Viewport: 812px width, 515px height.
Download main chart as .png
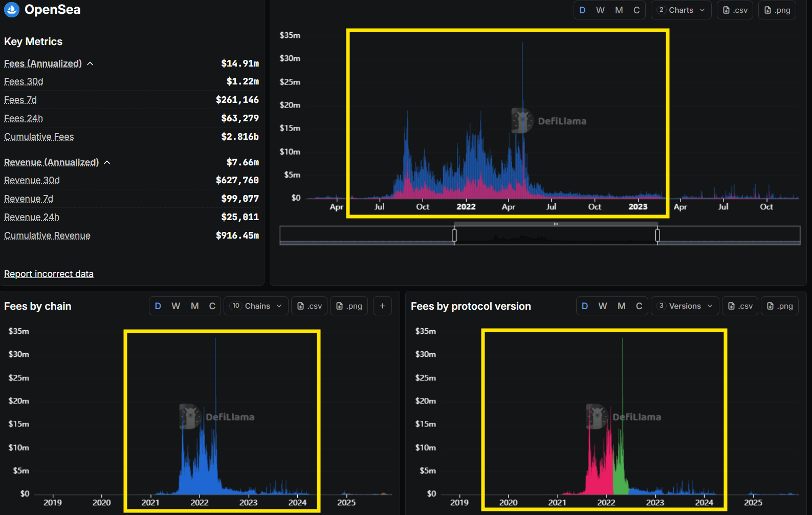tap(777, 10)
